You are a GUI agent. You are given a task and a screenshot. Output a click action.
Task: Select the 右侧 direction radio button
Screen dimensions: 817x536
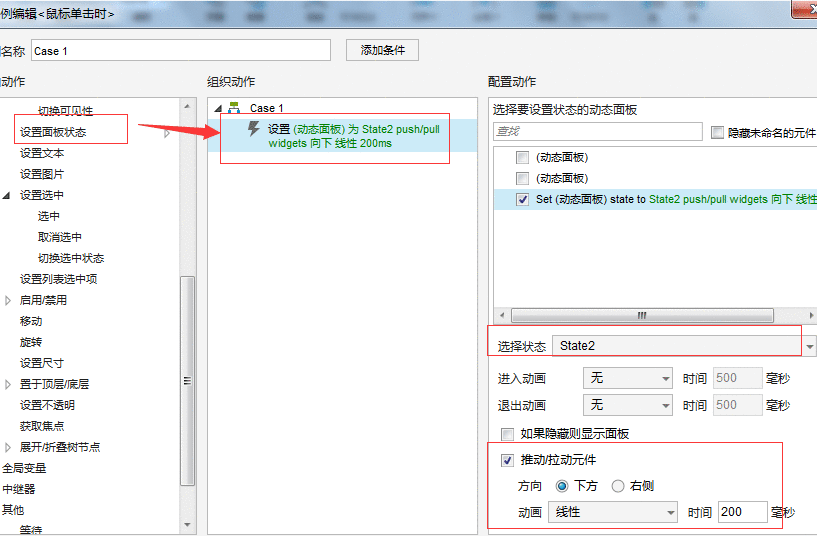tap(617, 486)
